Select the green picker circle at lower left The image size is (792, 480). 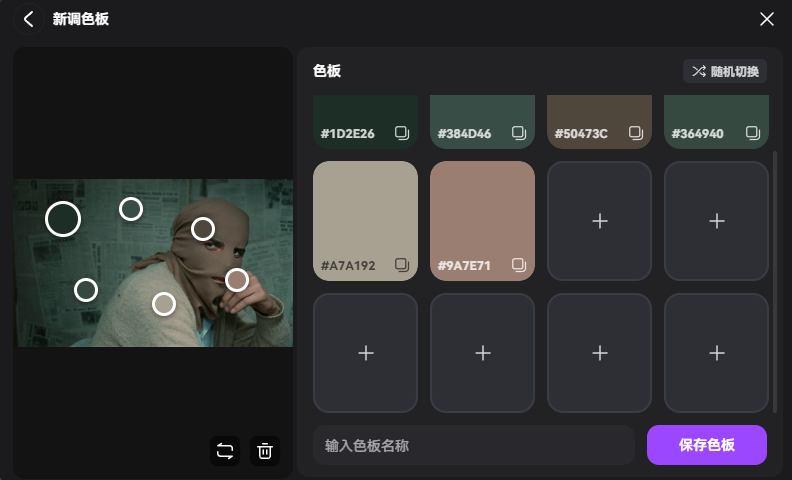tap(86, 290)
